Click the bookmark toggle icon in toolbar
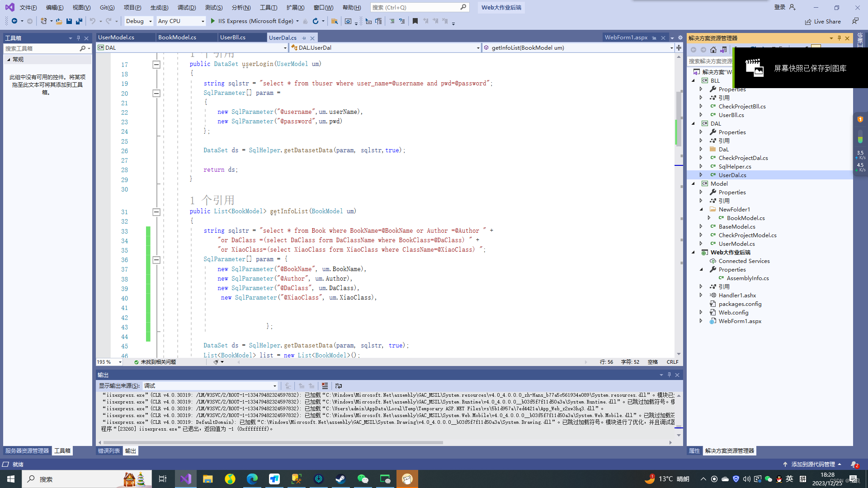Viewport: 868px width, 488px height. [x=415, y=21]
